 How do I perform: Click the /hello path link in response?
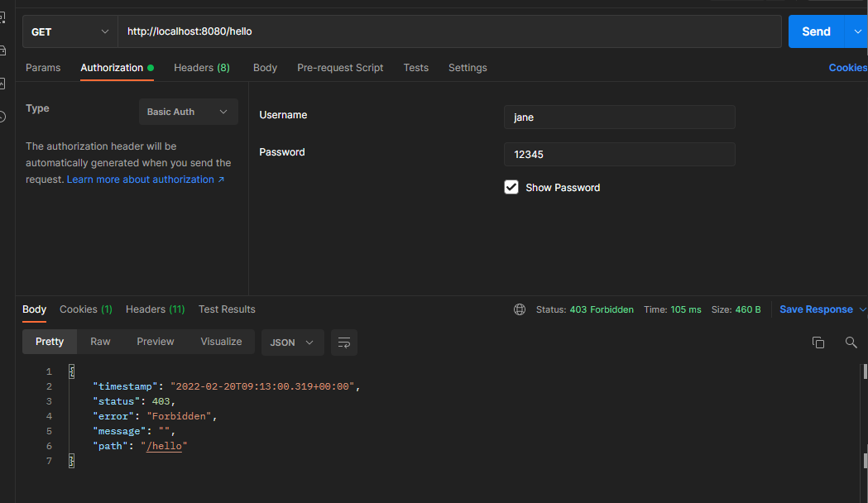pyautogui.click(x=164, y=446)
